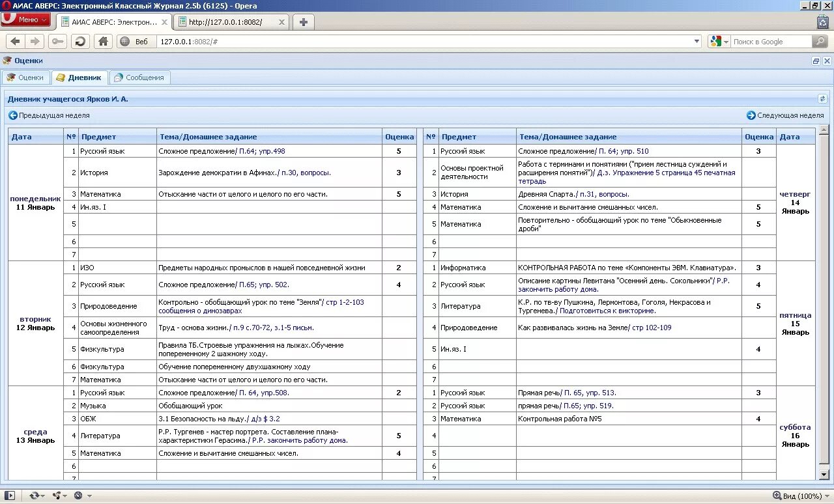Viewport: 834px width, 504px height.
Task: Go forward with the Forward arrow
Action: click(x=35, y=42)
